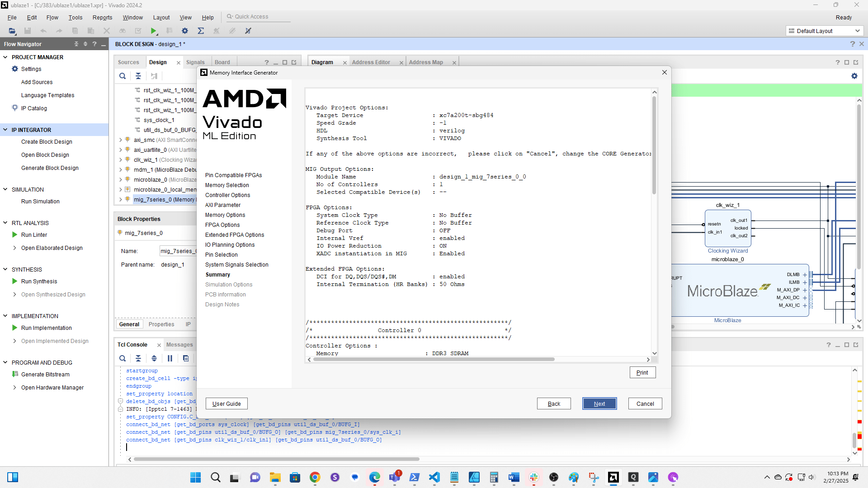Click the green Run toolbar icon
868x488 pixels.
tap(154, 31)
